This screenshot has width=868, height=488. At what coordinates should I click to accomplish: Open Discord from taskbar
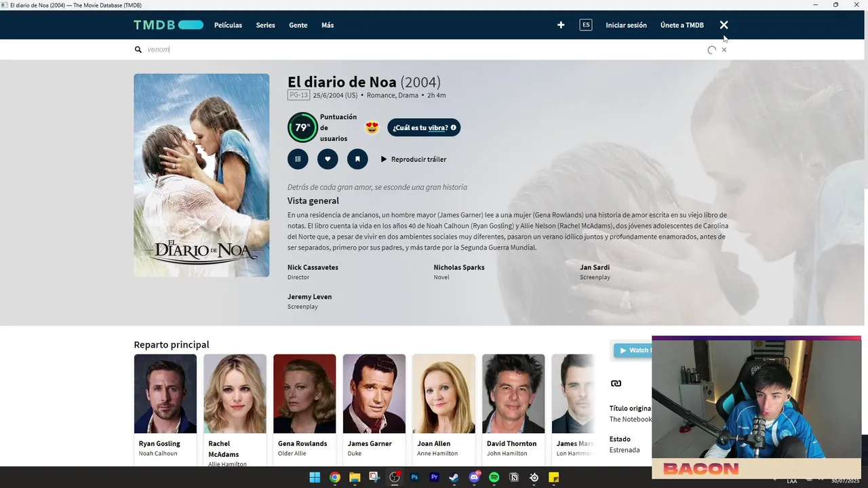pos(474,477)
